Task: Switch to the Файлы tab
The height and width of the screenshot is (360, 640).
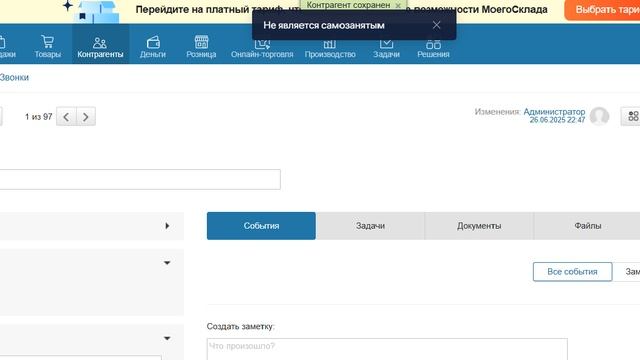Action: 587,226
